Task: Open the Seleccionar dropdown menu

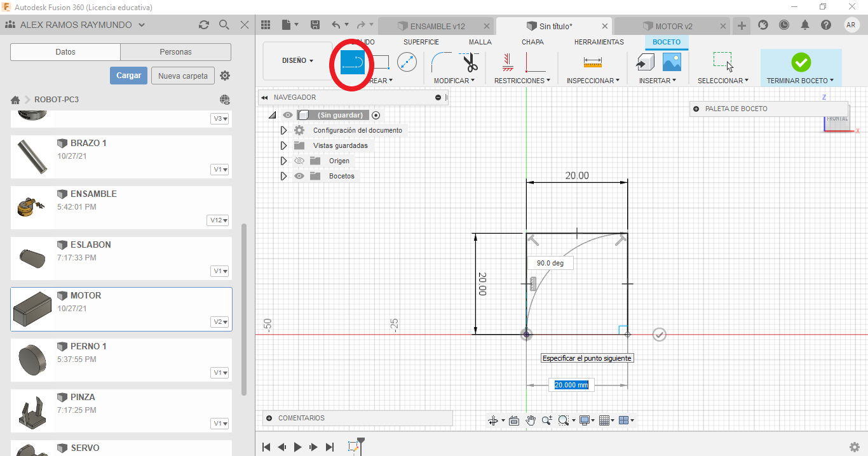Action: click(723, 81)
